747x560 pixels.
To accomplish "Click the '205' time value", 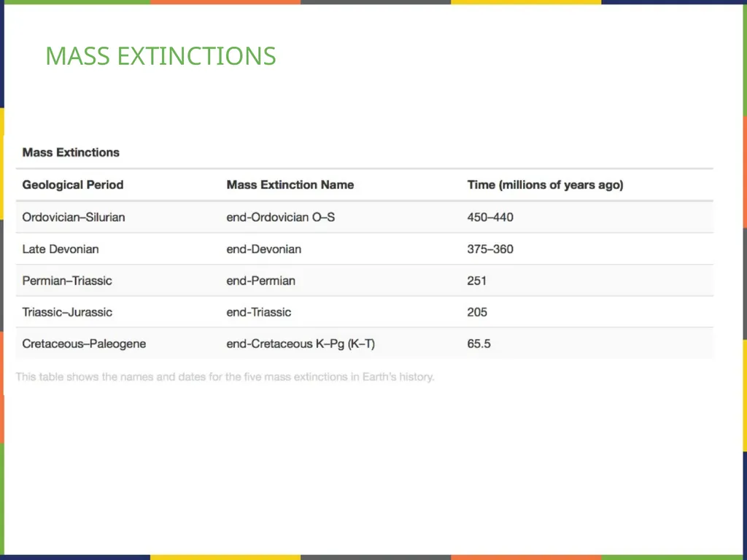I will pos(477,312).
